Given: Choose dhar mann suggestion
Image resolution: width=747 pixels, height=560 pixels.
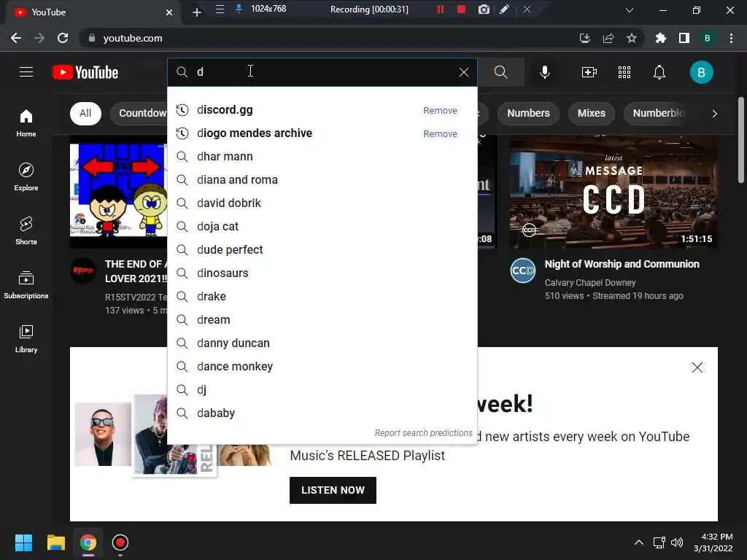Looking at the screenshot, I should (x=322, y=157).
